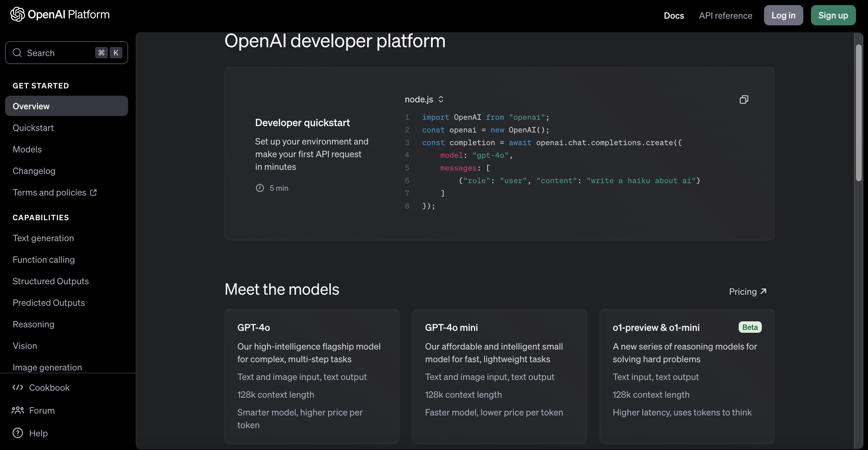The width and height of the screenshot is (868, 450).
Task: Click the OpenAI logo icon
Action: [x=17, y=15]
